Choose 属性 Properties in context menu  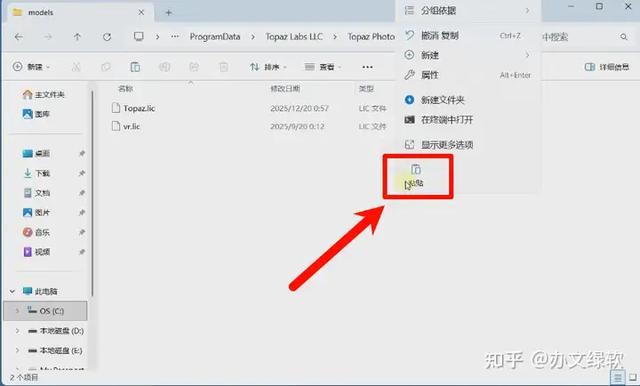tap(468, 75)
